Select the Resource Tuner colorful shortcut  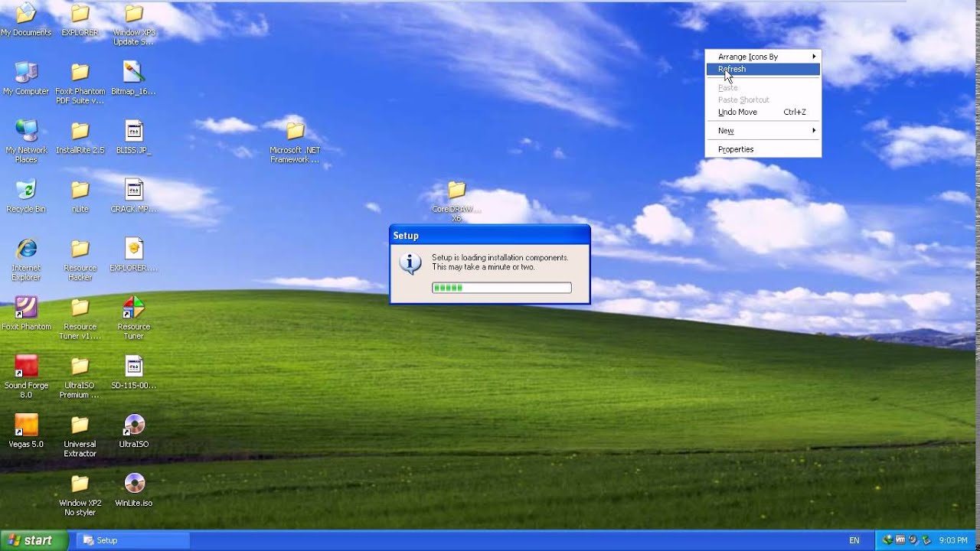(x=133, y=308)
